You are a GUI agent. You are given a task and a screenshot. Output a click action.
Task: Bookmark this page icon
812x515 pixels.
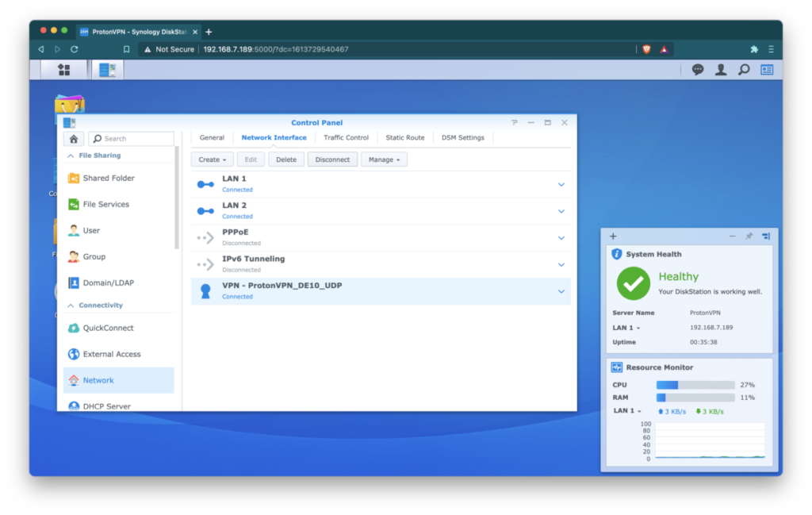click(x=126, y=49)
